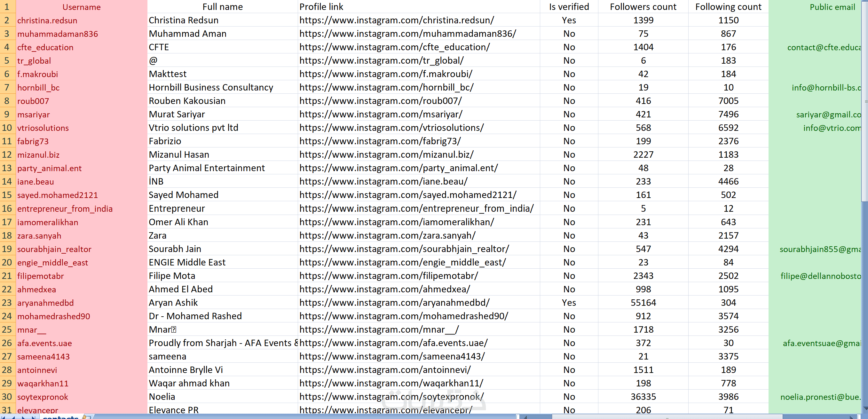The width and height of the screenshot is (868, 419).
Task: Select row header 15
Action: (x=7, y=195)
